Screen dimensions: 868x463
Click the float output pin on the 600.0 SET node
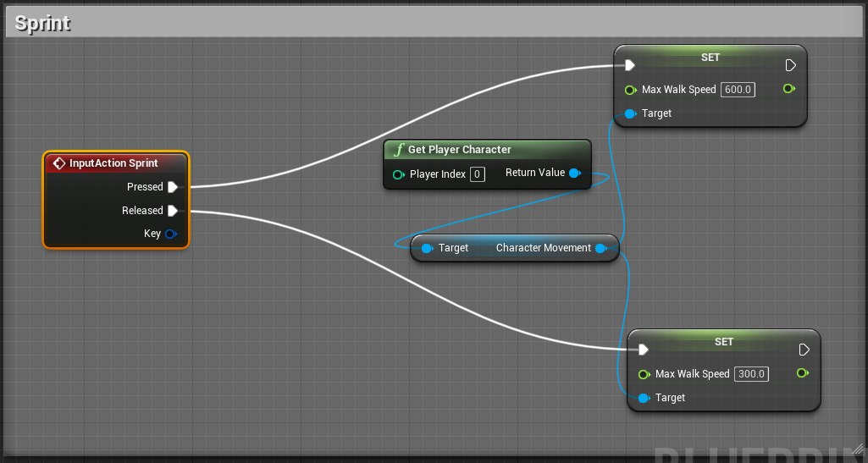coord(789,89)
